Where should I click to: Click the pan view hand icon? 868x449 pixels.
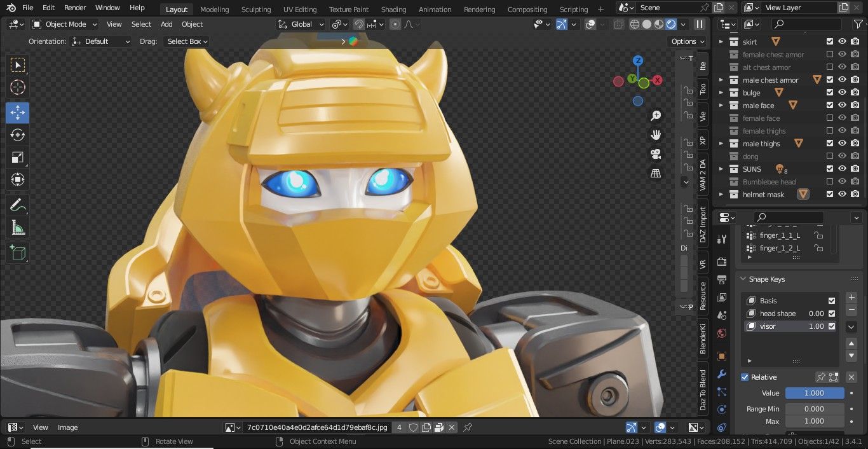pyautogui.click(x=656, y=135)
